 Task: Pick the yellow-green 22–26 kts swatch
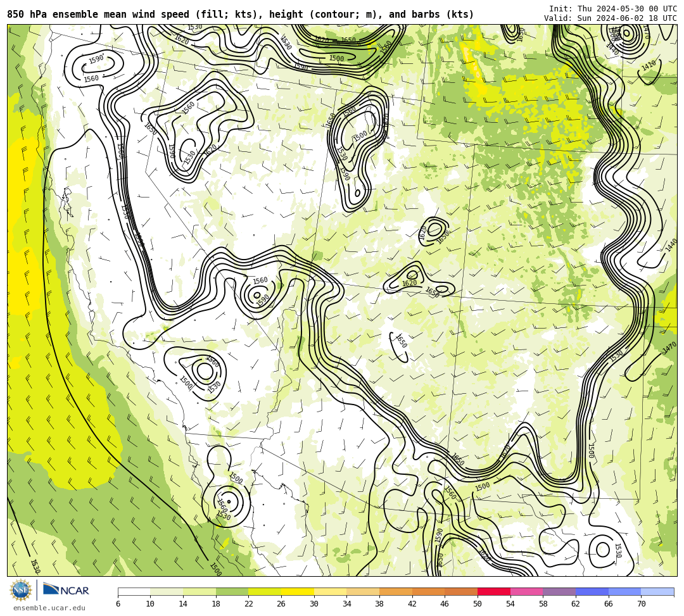[265, 591]
